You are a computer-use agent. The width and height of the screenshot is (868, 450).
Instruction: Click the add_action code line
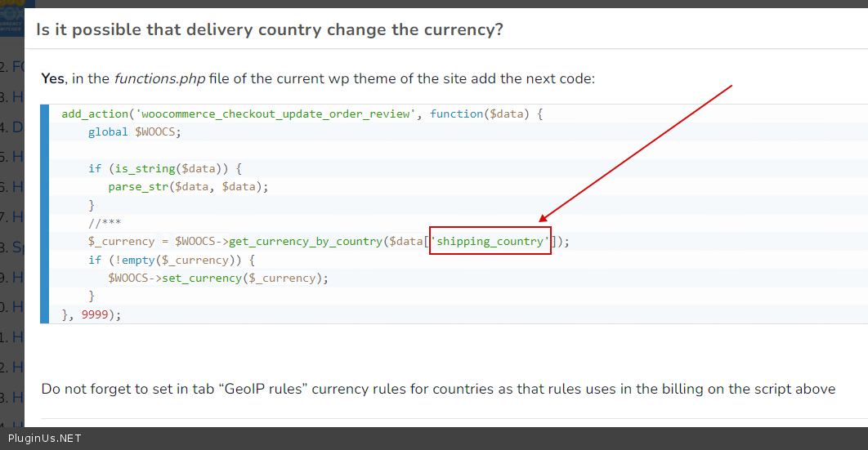pyautogui.click(x=302, y=114)
